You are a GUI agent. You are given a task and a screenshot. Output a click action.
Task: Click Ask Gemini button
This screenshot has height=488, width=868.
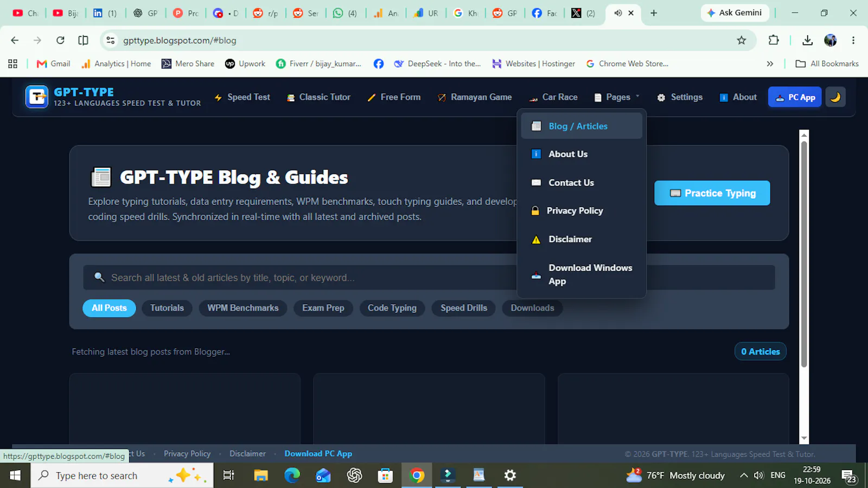(x=735, y=12)
